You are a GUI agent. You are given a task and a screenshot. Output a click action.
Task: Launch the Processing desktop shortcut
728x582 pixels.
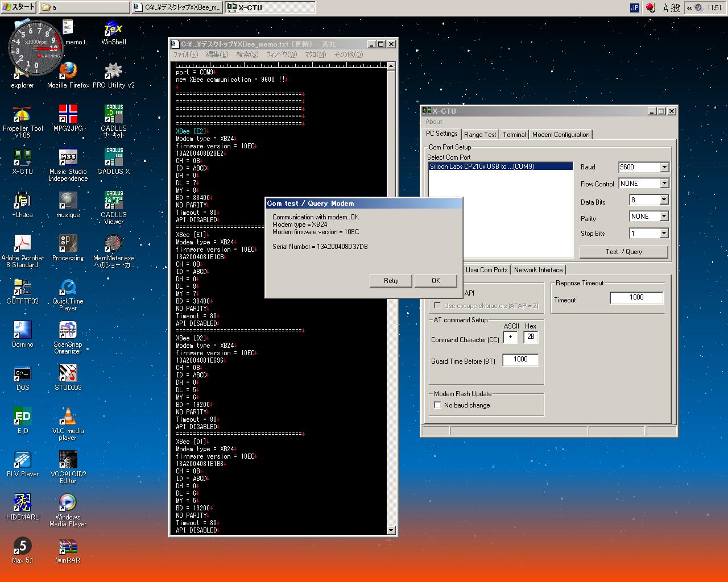coord(68,244)
